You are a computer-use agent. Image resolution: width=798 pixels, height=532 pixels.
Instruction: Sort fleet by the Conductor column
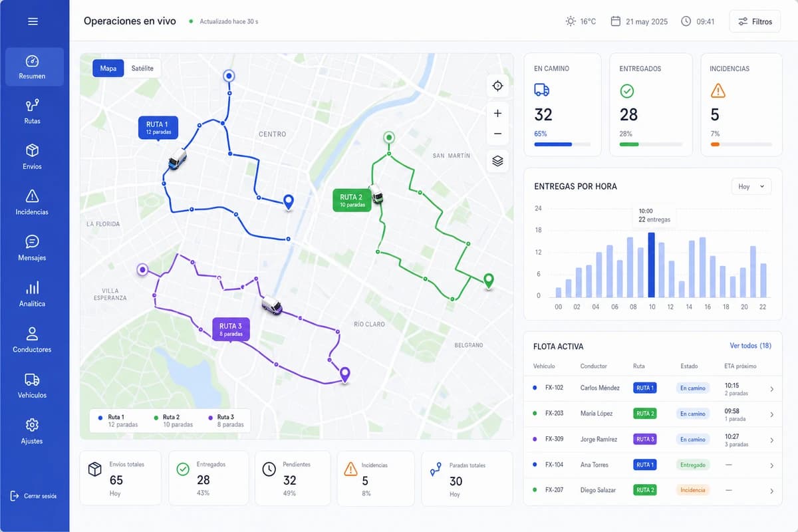point(593,366)
